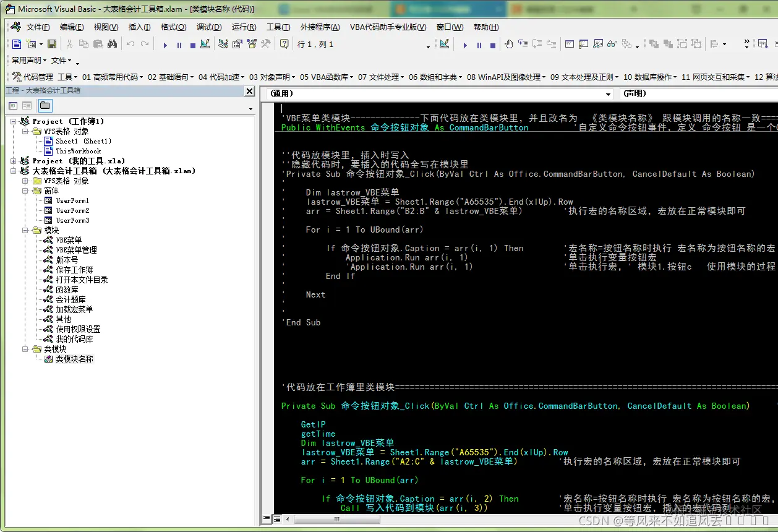Select the 会计题库 module

point(71,299)
